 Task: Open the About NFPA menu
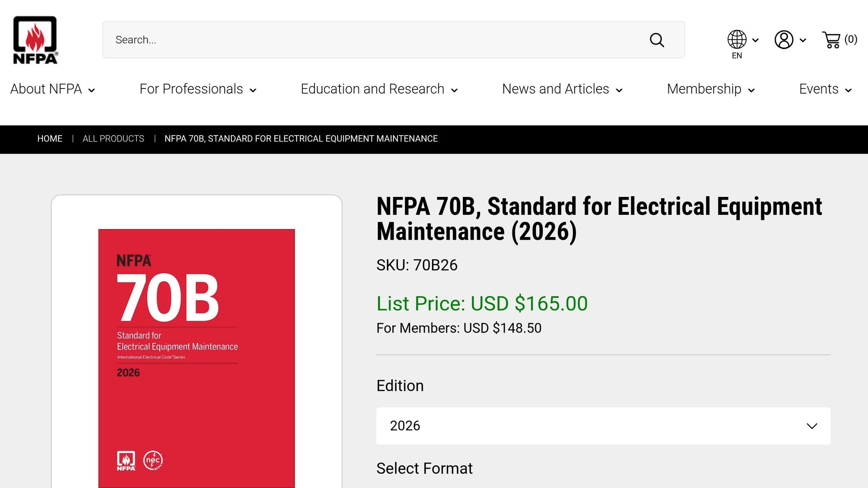(x=47, y=89)
